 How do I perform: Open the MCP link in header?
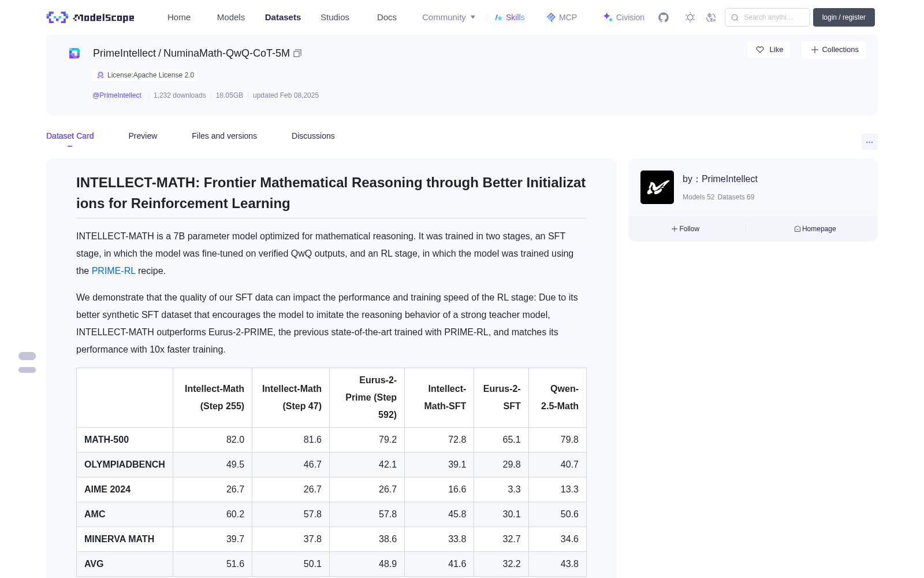pyautogui.click(x=562, y=17)
